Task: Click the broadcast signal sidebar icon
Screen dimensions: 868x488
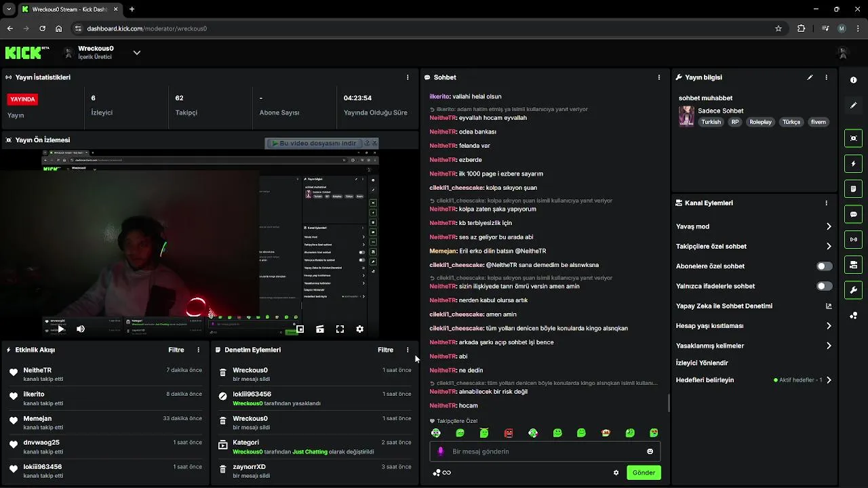Action: 853,239
